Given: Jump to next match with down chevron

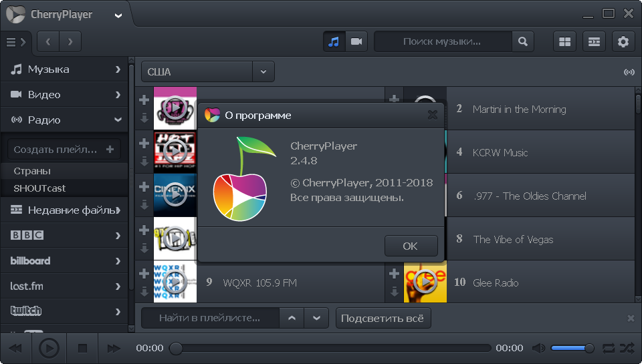Looking at the screenshot, I should [x=316, y=318].
